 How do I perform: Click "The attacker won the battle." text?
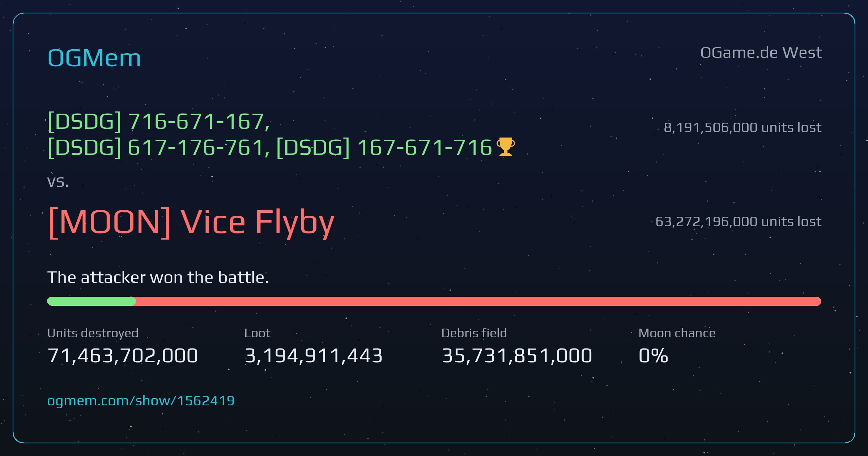[x=158, y=278]
